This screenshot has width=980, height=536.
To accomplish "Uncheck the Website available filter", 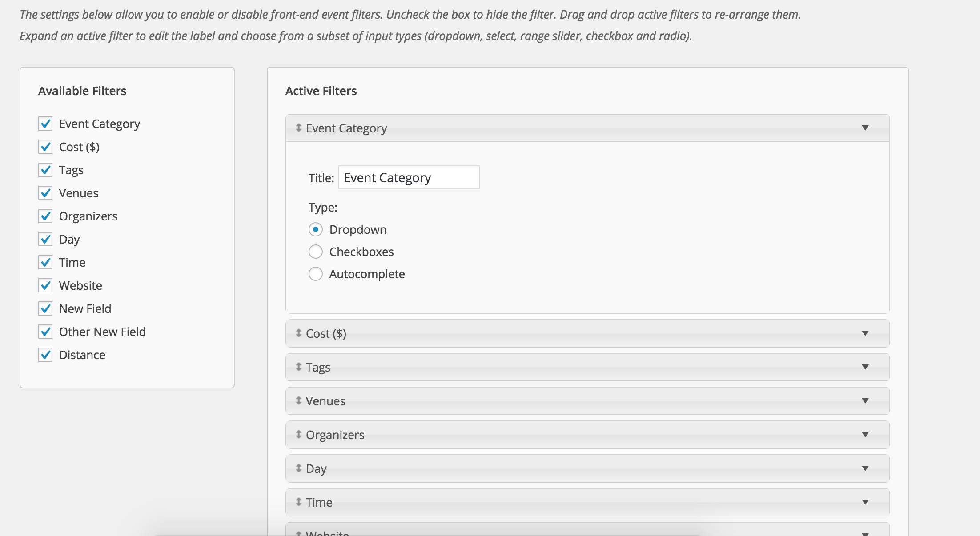I will (x=45, y=285).
